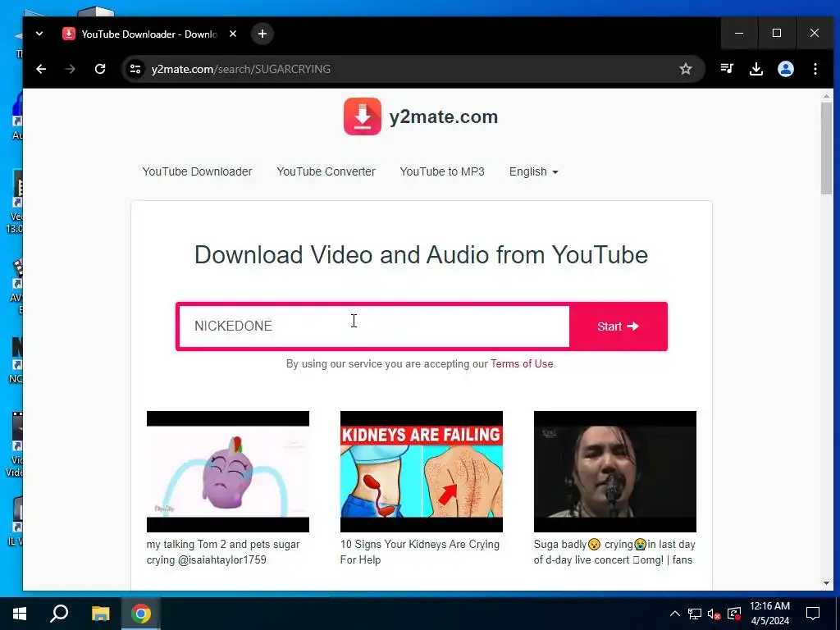Screen dimensions: 840x630
Task: Click the Chrome taskbar icon
Action: click(141, 614)
